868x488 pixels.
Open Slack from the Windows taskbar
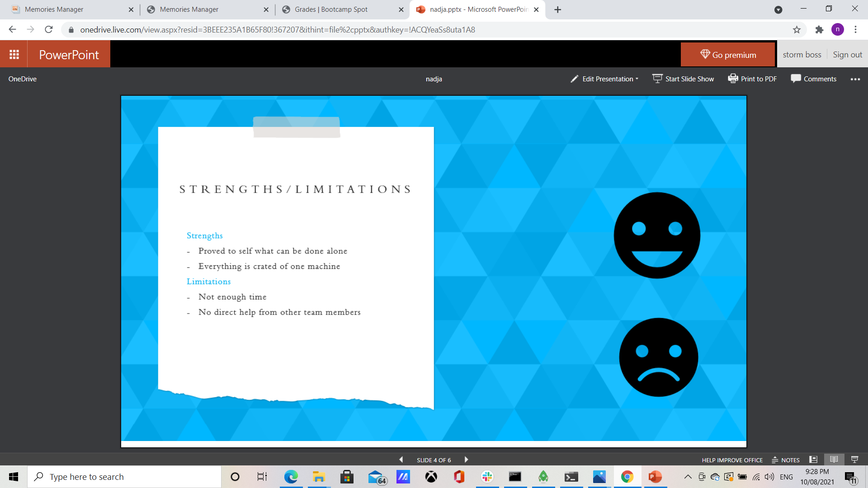487,477
